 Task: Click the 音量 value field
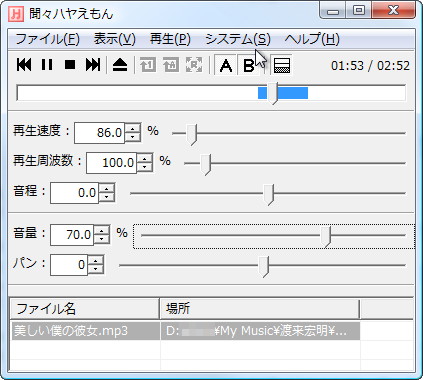click(72, 235)
